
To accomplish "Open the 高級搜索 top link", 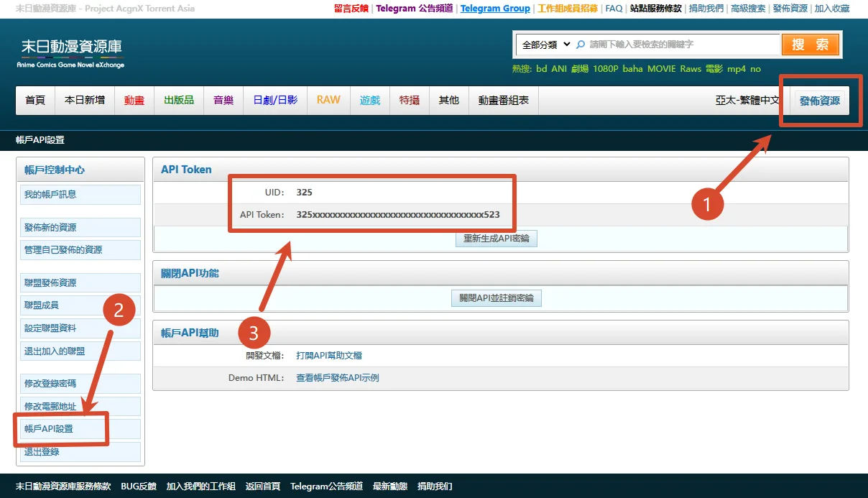I will coord(748,9).
